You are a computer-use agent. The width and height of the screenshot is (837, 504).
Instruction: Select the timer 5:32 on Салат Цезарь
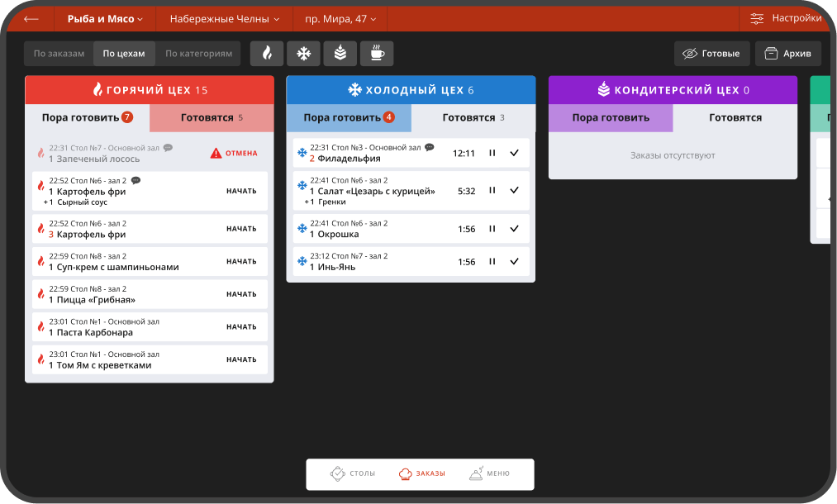point(467,191)
